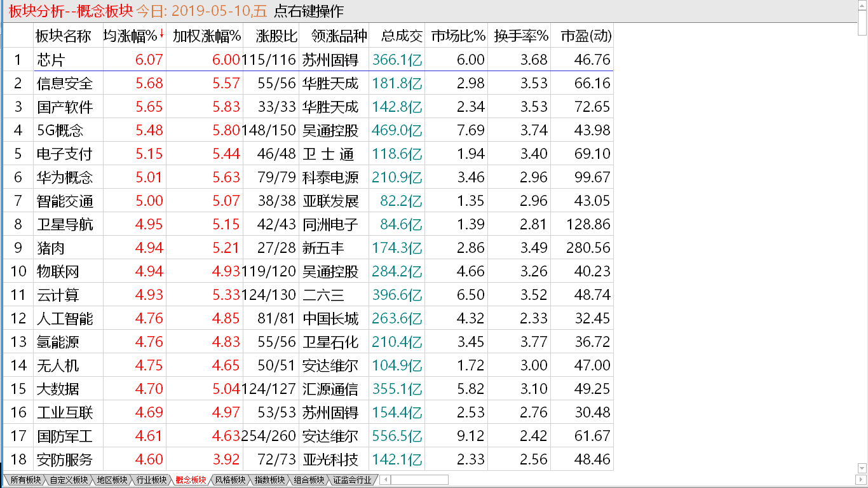Click the 板块名称 column header
868x488 pixels.
[x=63, y=36]
